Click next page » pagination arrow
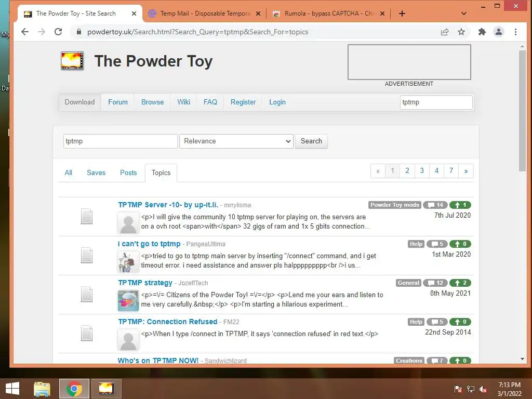The image size is (532, 399). 466,170
